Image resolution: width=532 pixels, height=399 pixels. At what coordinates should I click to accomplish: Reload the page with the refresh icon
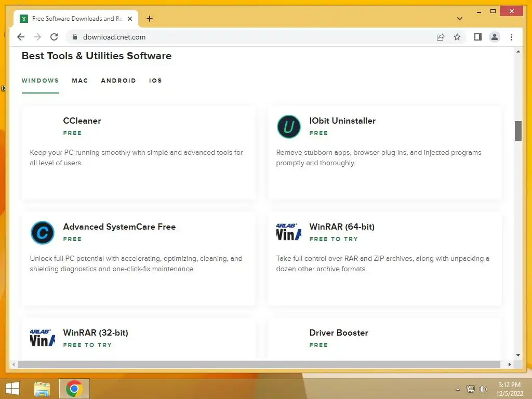pos(54,37)
